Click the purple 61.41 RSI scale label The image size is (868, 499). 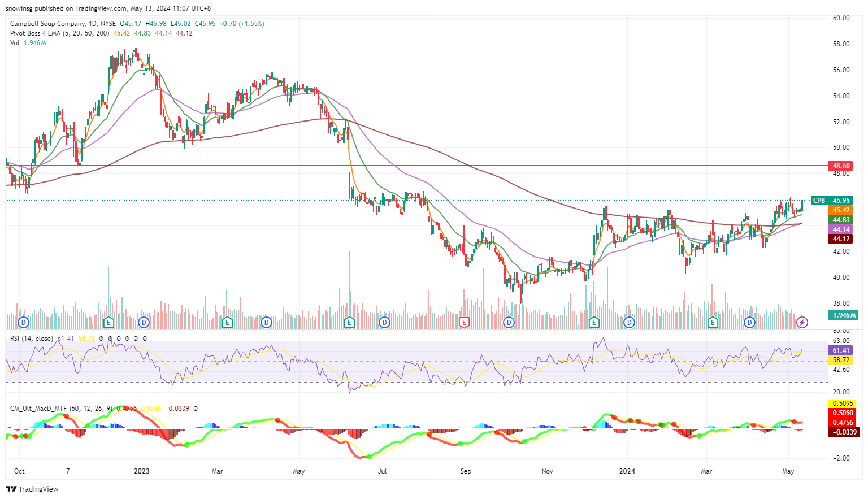coord(841,350)
